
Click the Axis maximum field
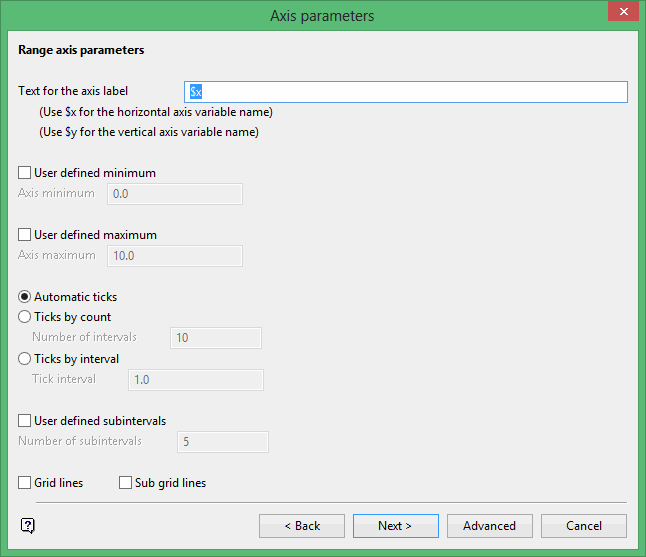[175, 256]
